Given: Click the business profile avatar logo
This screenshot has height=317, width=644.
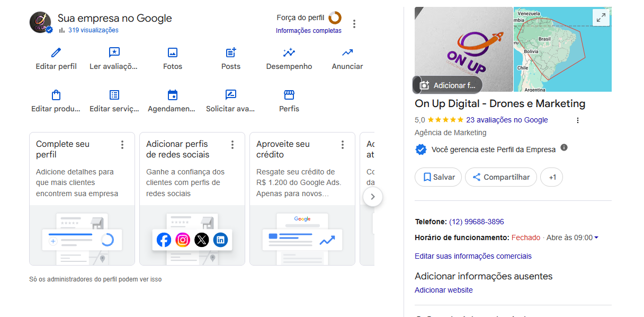Looking at the screenshot, I should coord(40,22).
